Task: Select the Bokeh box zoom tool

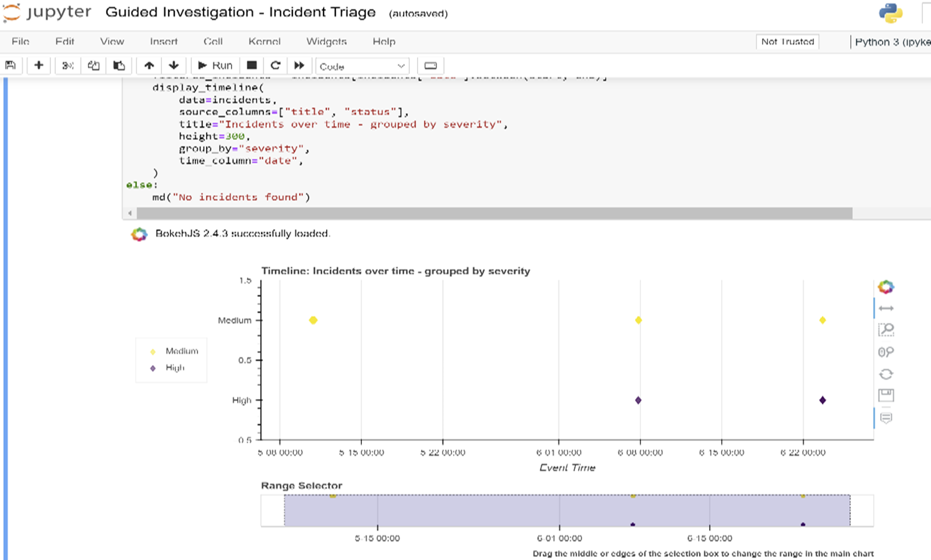Action: (886, 329)
